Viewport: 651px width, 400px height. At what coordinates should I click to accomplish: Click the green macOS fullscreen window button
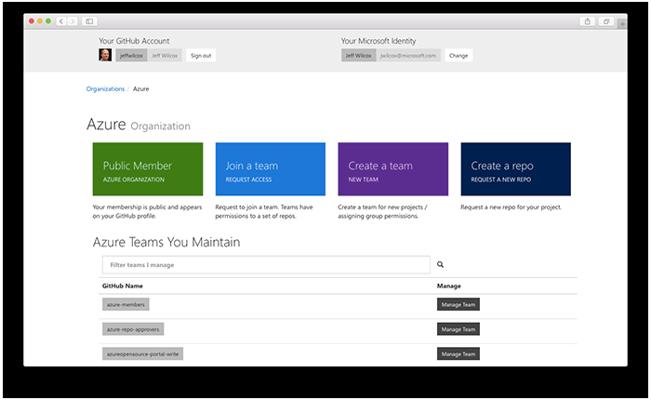tap(48, 21)
